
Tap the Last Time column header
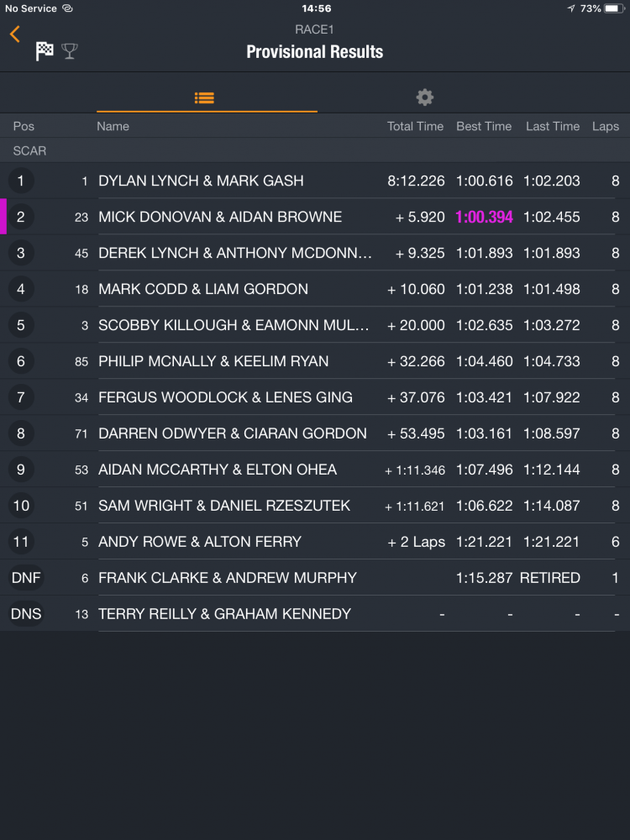click(x=553, y=126)
